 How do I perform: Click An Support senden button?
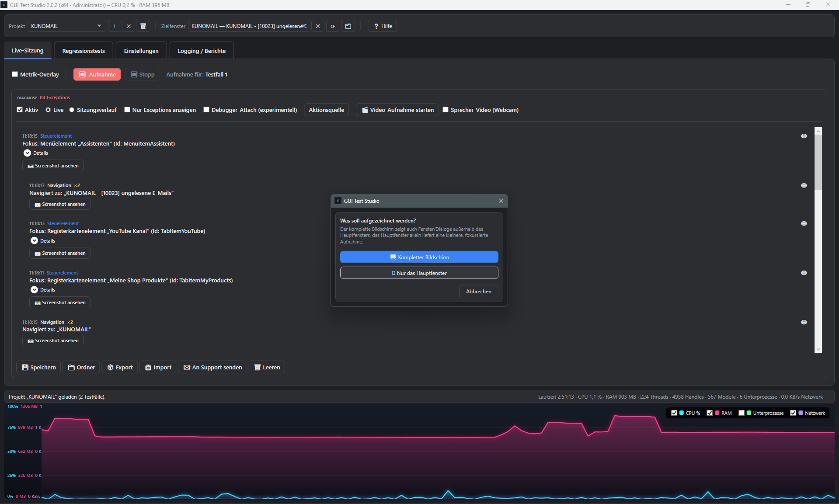212,367
